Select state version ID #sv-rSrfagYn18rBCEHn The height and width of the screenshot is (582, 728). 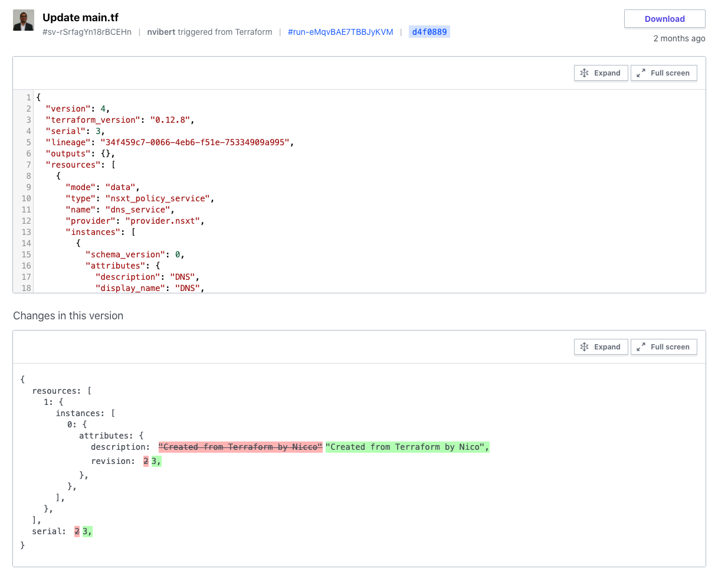[87, 32]
